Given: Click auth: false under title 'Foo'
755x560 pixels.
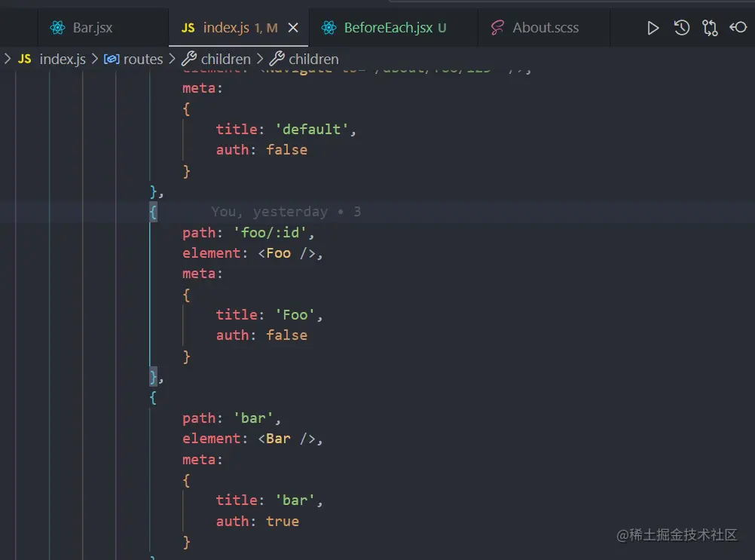Looking at the screenshot, I should (x=261, y=335).
